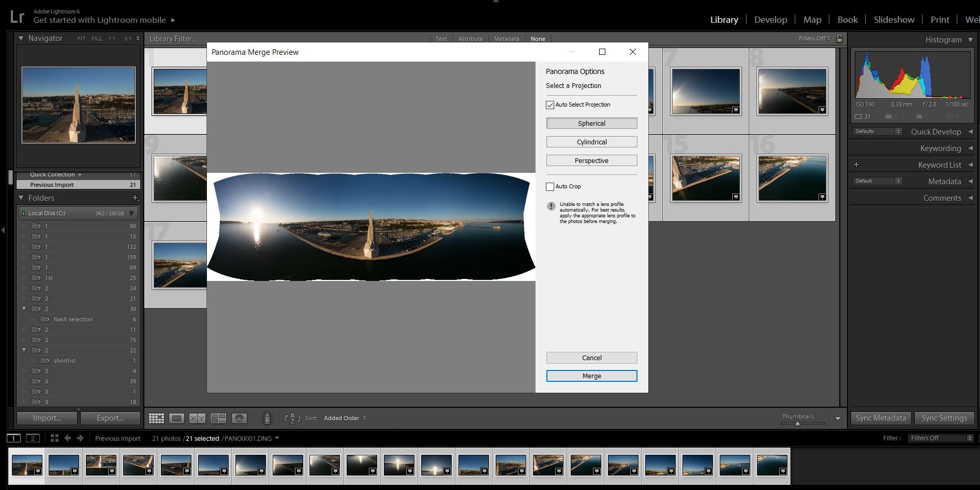980x490 pixels.
Task: Open Compare view
Action: pyautogui.click(x=196, y=418)
